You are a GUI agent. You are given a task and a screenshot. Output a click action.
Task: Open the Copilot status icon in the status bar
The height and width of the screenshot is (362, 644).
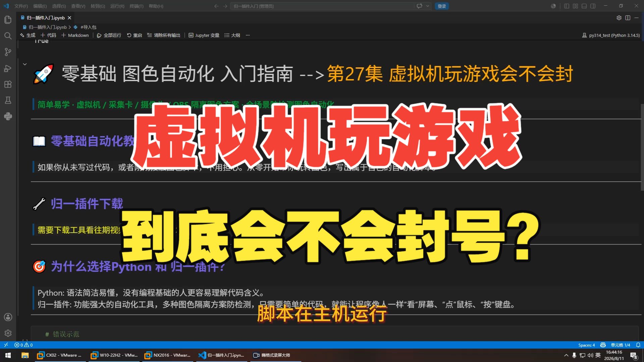tap(603, 345)
